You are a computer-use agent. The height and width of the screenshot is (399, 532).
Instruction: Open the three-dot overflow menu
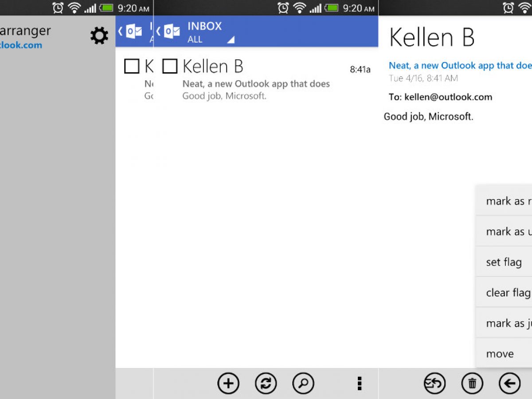tap(360, 383)
